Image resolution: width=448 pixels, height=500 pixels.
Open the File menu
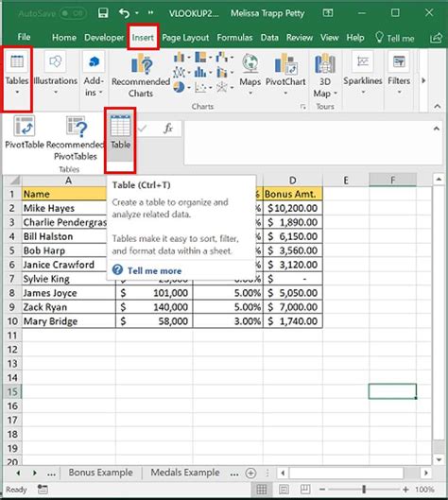pyautogui.click(x=24, y=37)
